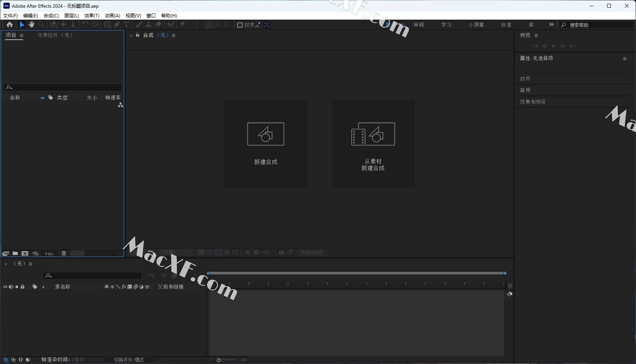Expand more workspaces double-chevron

point(552,25)
